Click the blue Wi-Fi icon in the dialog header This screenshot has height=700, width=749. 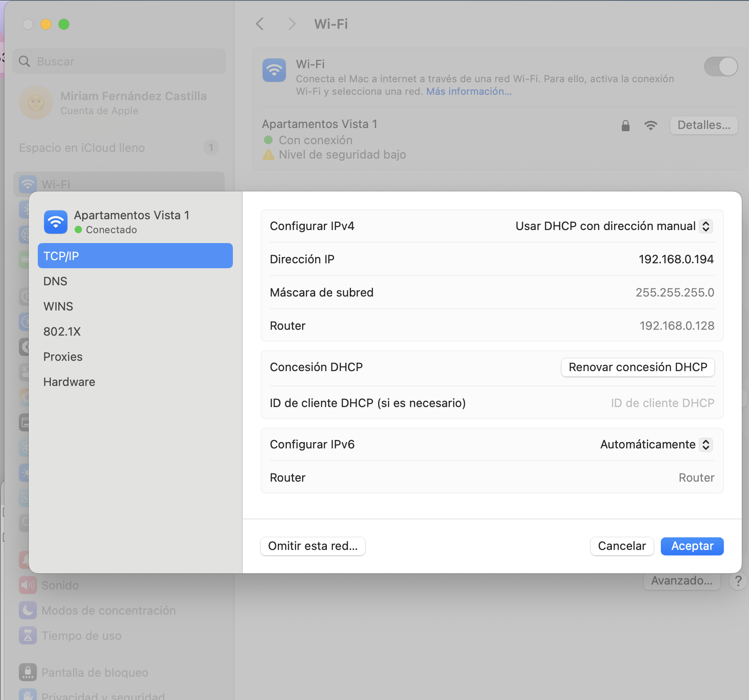point(55,222)
